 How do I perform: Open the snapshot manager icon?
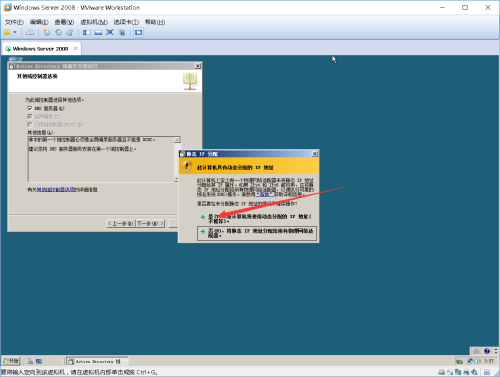point(70,32)
